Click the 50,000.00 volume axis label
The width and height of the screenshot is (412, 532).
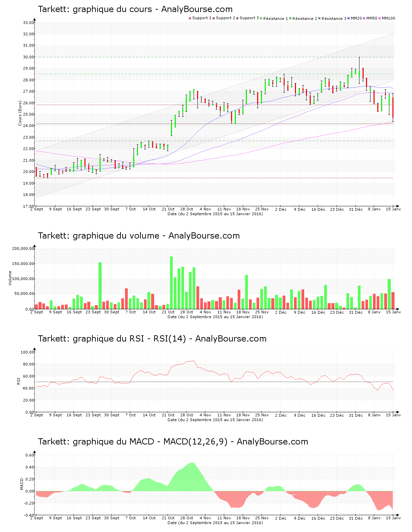[x=24, y=294]
